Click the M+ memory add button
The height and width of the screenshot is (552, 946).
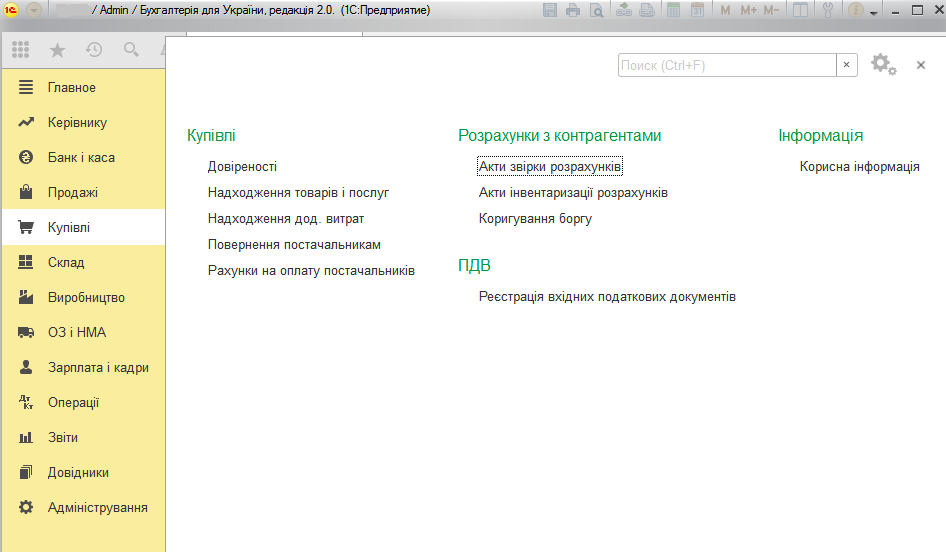click(748, 10)
